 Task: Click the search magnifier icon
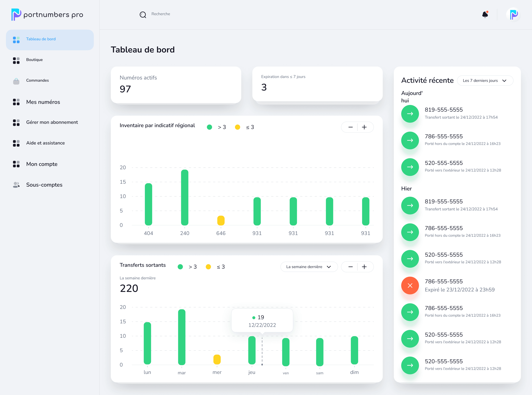point(143,15)
